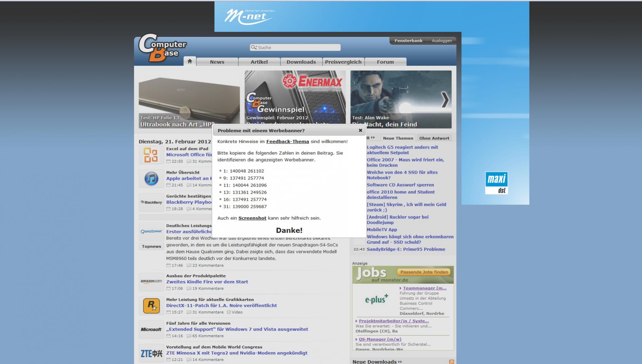The image size is (642, 364).
Task: Open the Forum tab
Action: tap(385, 62)
